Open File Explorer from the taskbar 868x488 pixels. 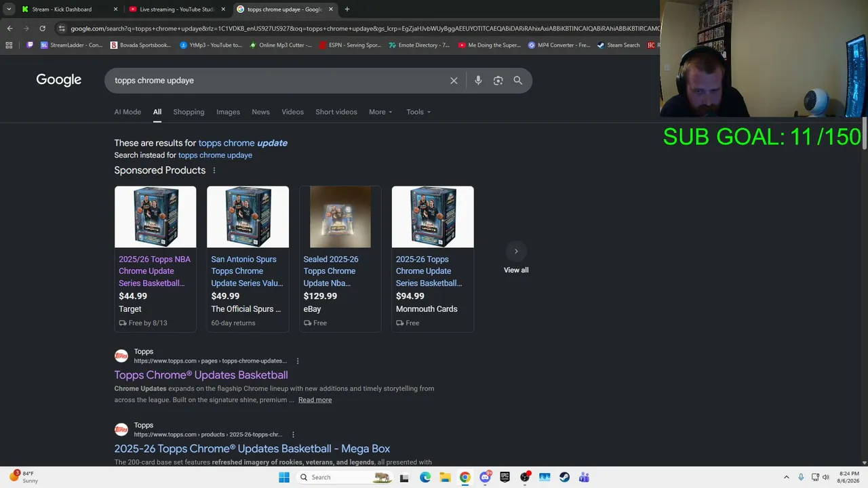pyautogui.click(x=445, y=477)
